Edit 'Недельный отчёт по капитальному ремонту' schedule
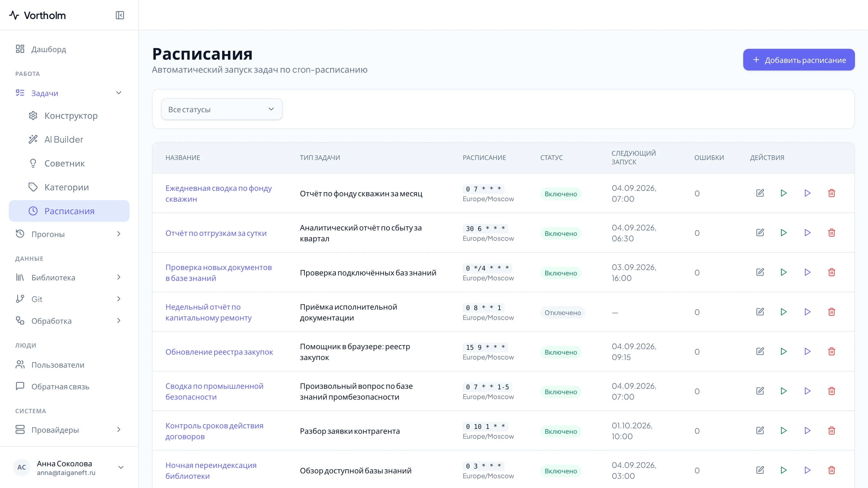This screenshot has height=488, width=868. pyautogui.click(x=760, y=312)
